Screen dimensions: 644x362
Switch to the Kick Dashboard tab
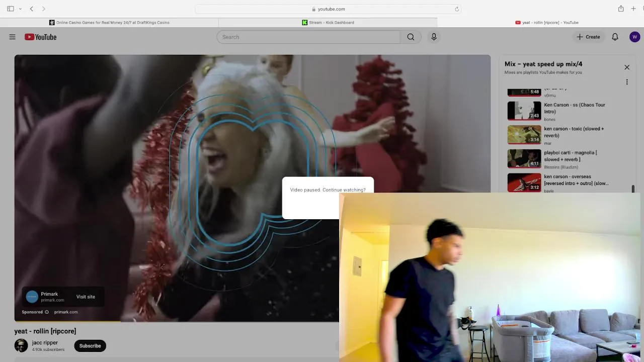[328, 23]
